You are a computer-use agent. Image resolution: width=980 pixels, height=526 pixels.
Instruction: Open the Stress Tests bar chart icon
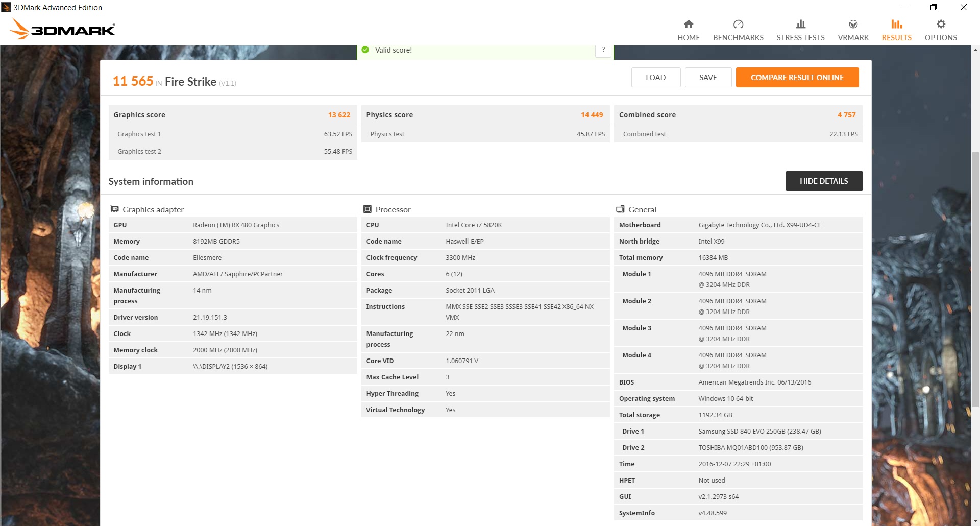point(801,24)
